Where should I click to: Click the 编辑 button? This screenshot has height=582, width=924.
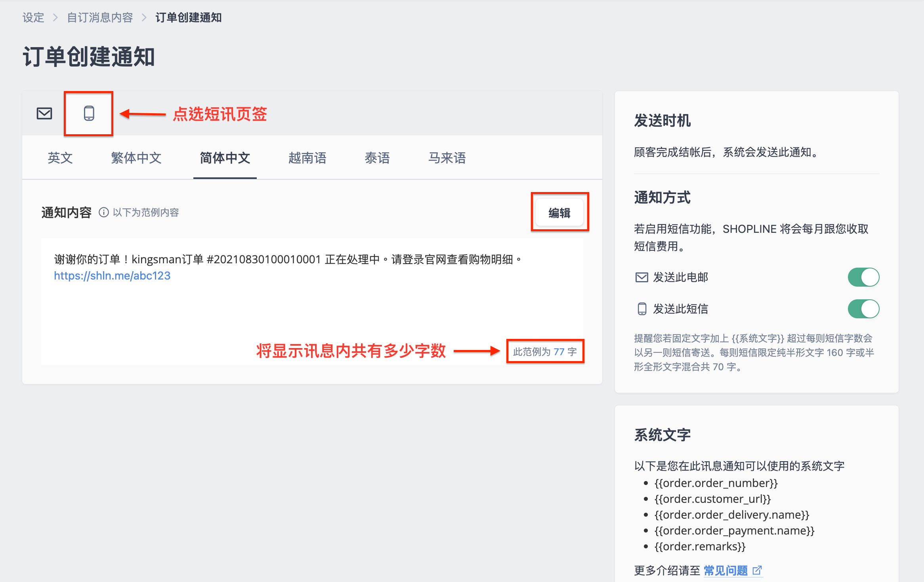559,213
